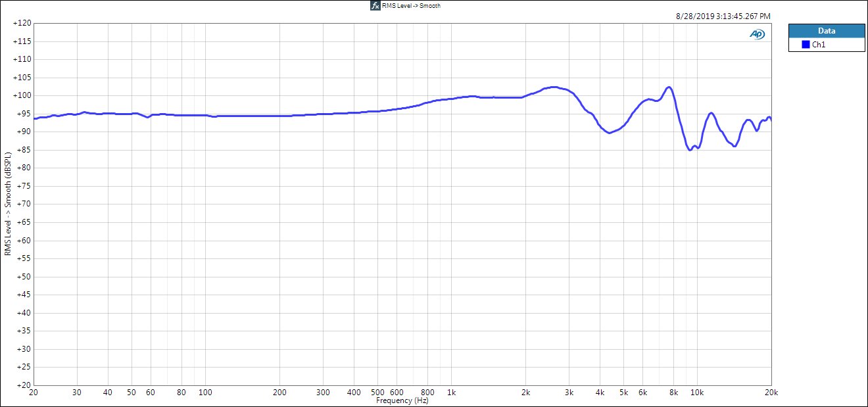
Task: Click the curve peak near 8k Hz
Action: pos(668,87)
